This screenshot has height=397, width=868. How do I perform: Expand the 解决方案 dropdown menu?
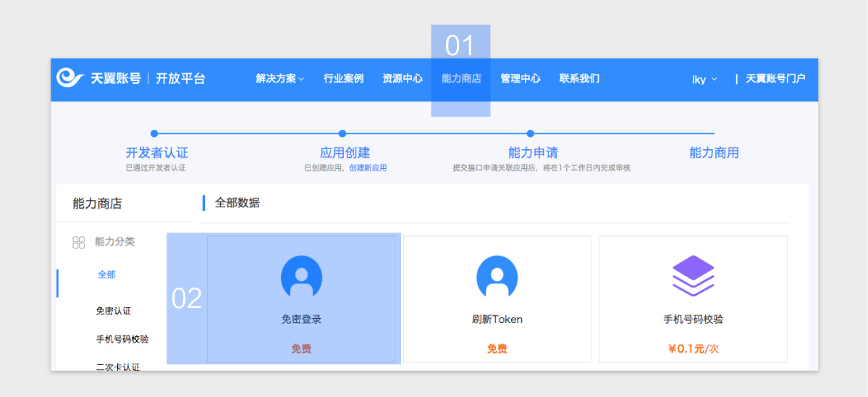(279, 79)
